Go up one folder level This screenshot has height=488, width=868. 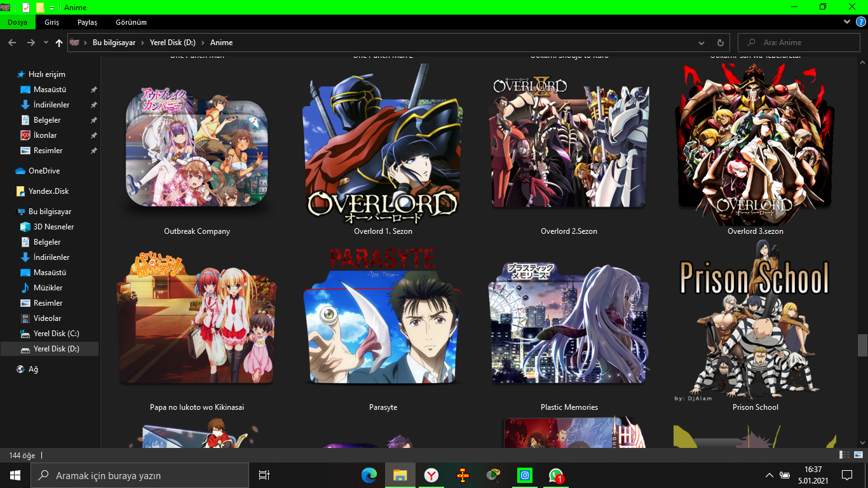(59, 43)
